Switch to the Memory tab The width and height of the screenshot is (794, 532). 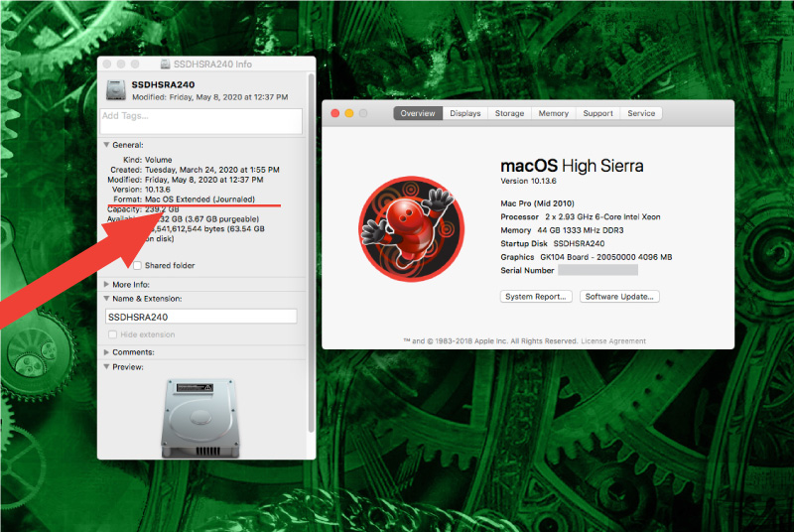pyautogui.click(x=554, y=113)
